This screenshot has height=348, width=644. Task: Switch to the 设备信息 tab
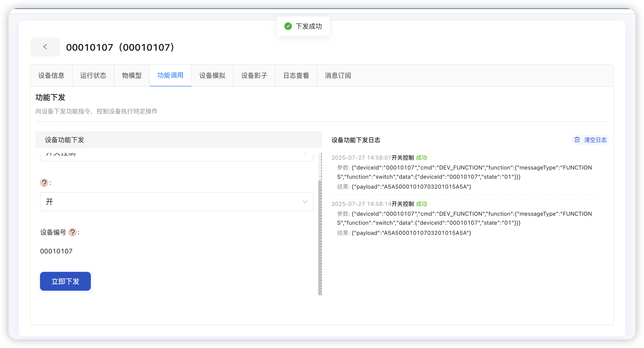51,75
